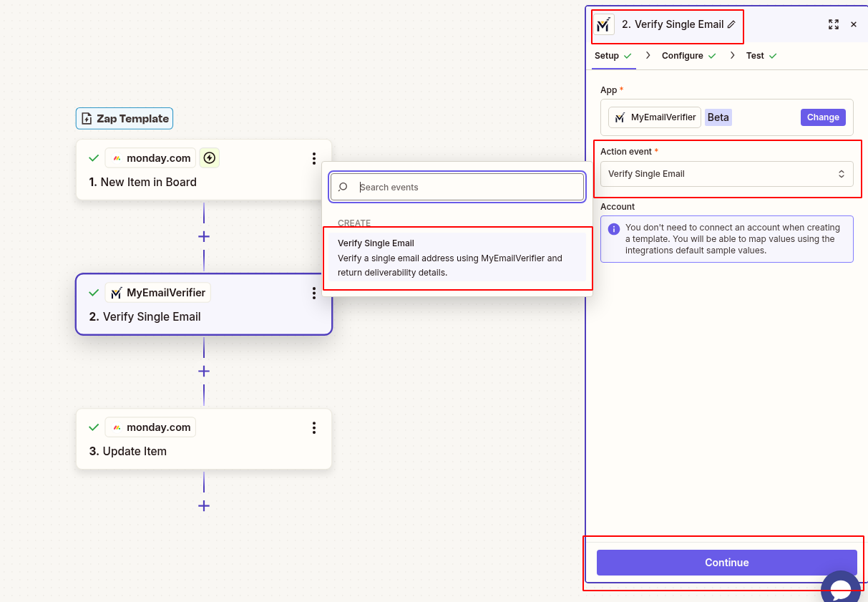The height and width of the screenshot is (602, 868).
Task: Open the Action event dropdown
Action: tap(726, 173)
